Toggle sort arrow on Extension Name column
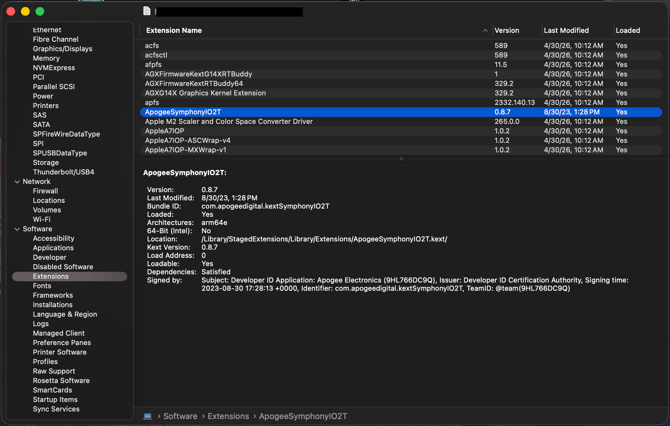The image size is (670, 426). tap(485, 30)
